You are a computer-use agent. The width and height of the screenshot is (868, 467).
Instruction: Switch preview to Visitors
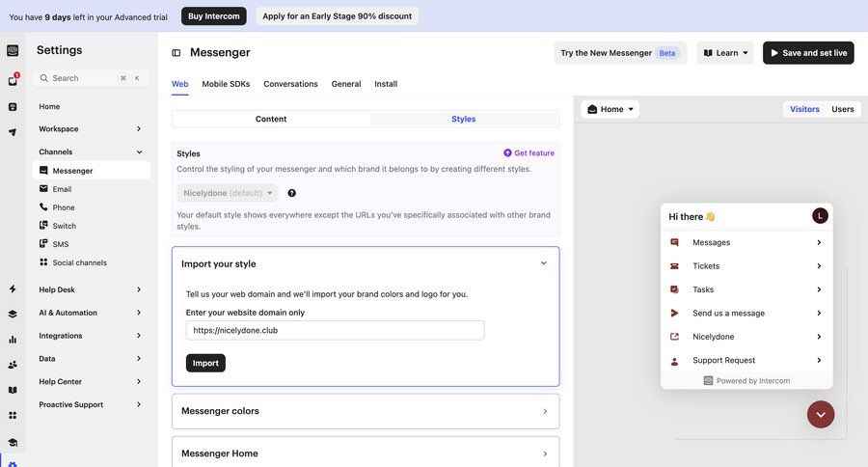(804, 109)
